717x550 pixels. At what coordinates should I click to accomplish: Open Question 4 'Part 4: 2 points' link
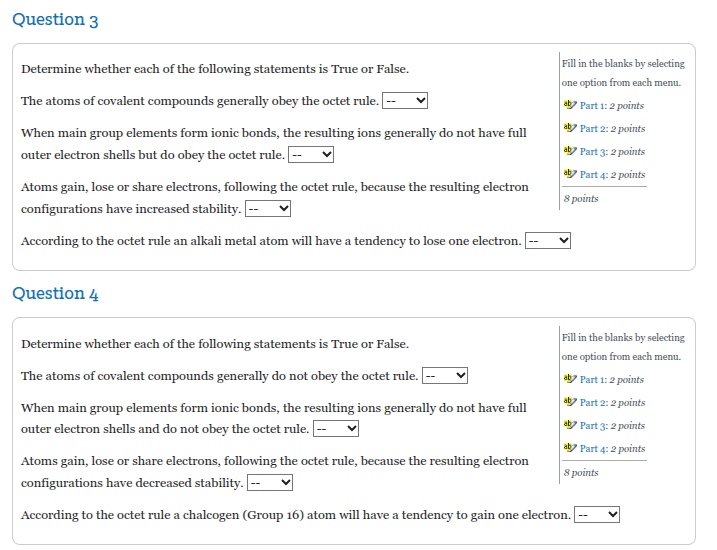tap(612, 449)
